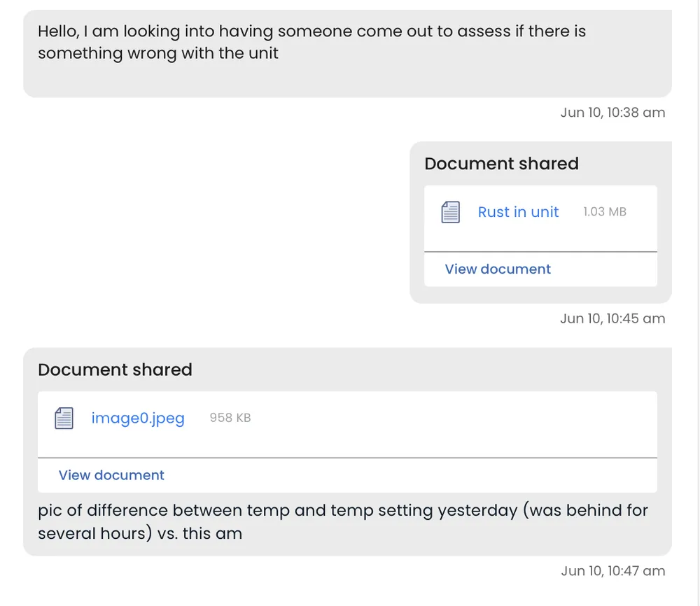Click the 958 KB file size label
Screen dimensions: 700x606
tap(230, 418)
